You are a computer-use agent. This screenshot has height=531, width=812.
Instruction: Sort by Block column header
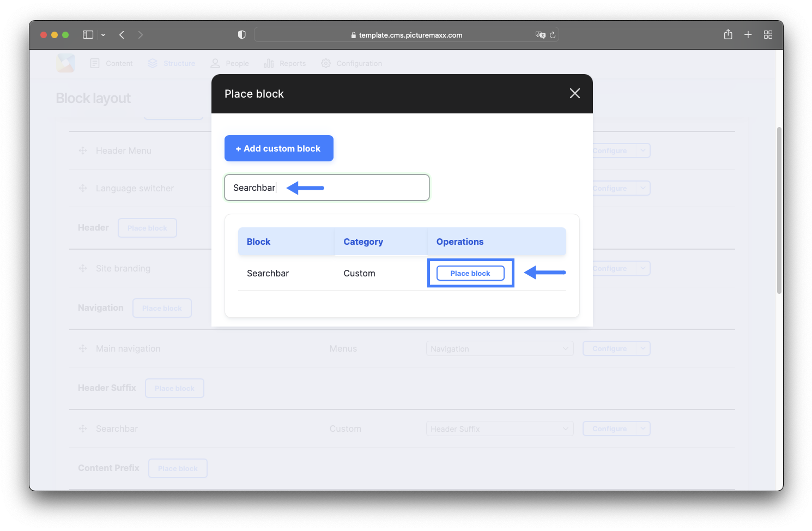pos(258,242)
